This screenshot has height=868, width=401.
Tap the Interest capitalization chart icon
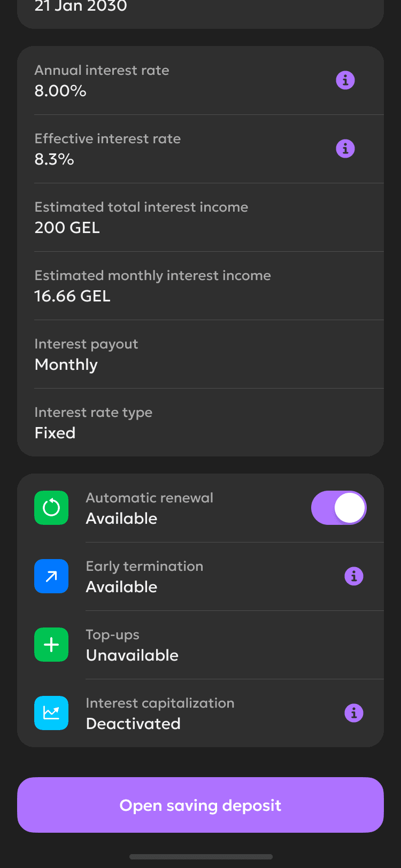click(51, 713)
